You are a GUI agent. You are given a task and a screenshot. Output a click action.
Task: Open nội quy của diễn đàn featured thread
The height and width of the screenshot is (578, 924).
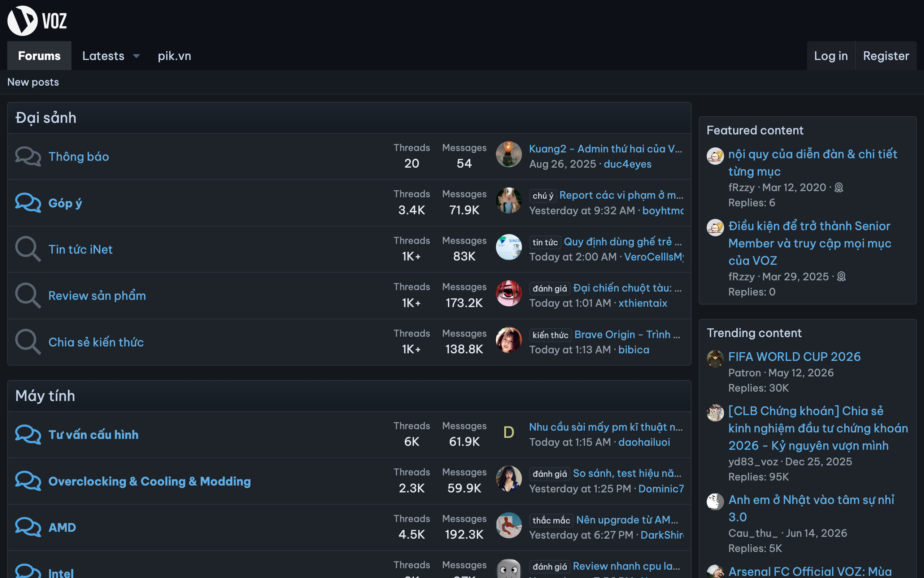[x=812, y=163]
